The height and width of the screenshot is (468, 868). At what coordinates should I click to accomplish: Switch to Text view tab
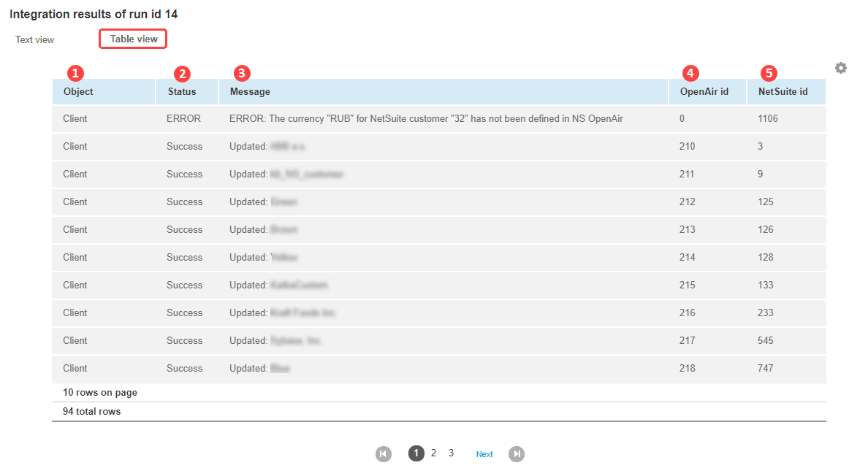tap(35, 40)
